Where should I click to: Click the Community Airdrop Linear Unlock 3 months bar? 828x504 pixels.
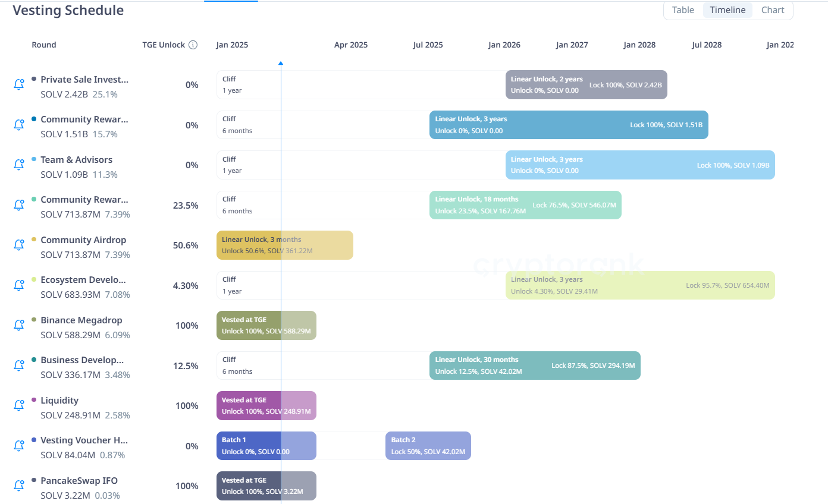tap(284, 245)
